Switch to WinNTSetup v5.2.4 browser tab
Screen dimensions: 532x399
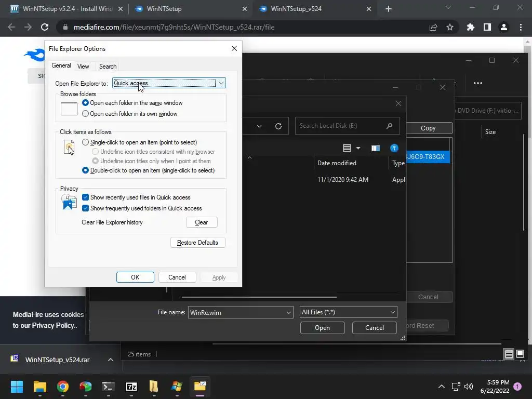coord(66,9)
